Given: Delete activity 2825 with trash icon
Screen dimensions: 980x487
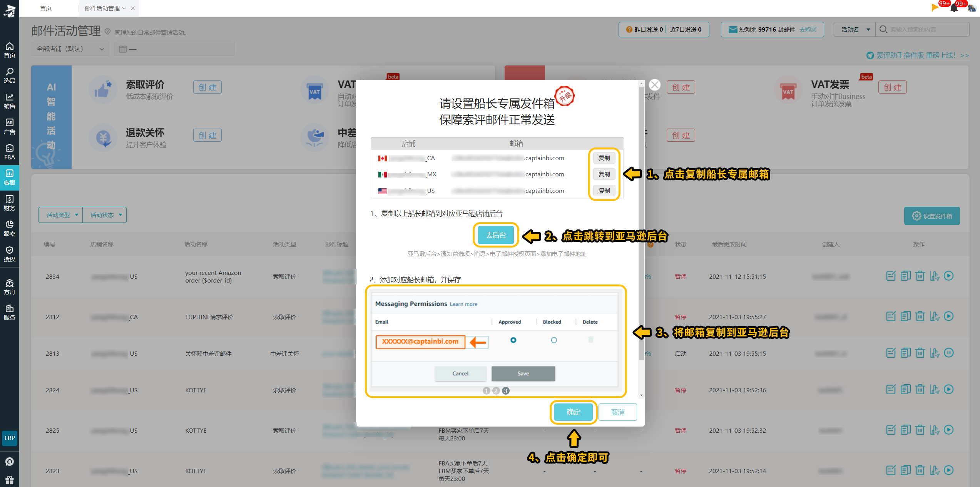Looking at the screenshot, I should coord(920,430).
